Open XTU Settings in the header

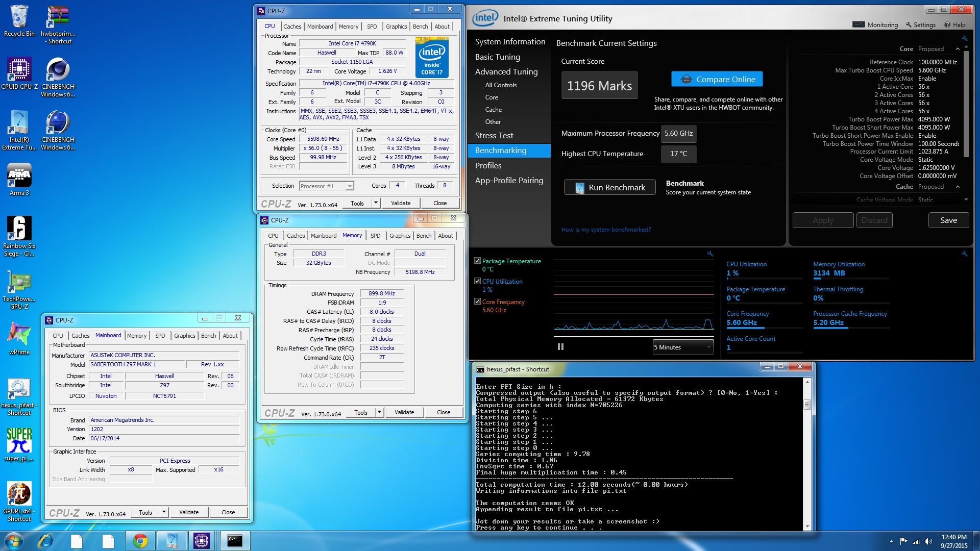pyautogui.click(x=921, y=24)
